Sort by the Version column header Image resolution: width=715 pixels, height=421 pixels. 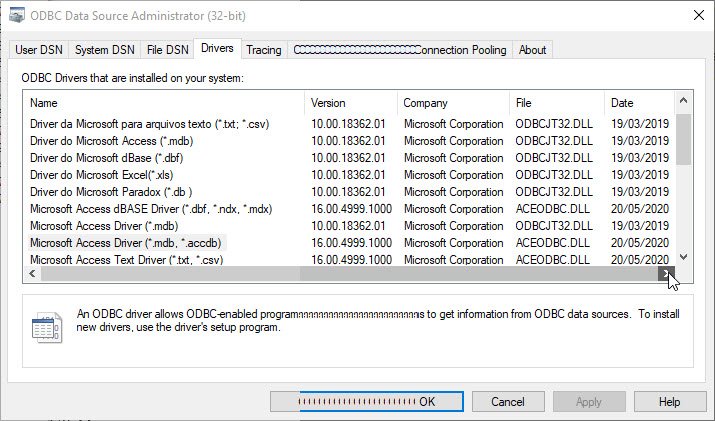coord(351,103)
